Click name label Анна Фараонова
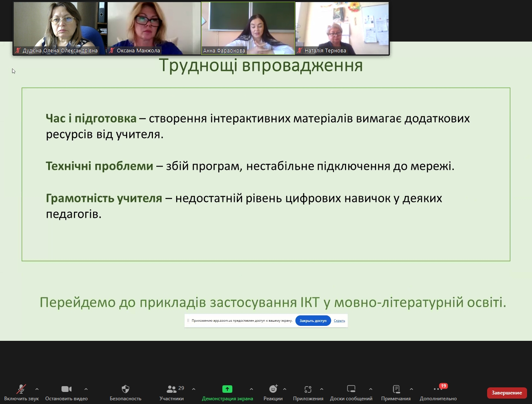 click(224, 51)
